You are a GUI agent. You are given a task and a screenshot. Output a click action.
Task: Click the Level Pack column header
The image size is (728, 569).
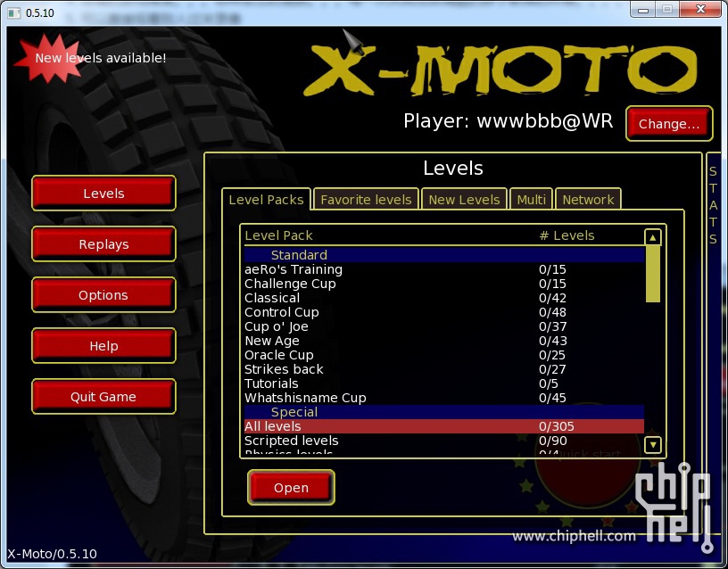278,235
